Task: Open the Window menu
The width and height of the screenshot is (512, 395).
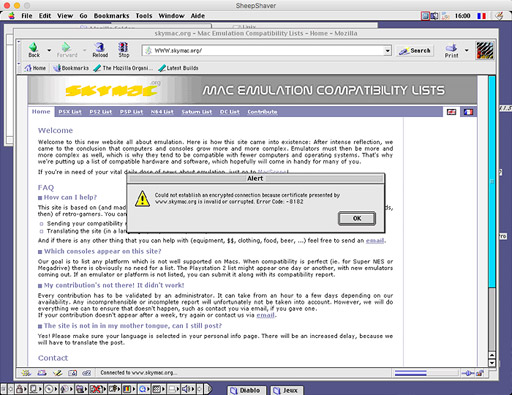Action: [171, 16]
